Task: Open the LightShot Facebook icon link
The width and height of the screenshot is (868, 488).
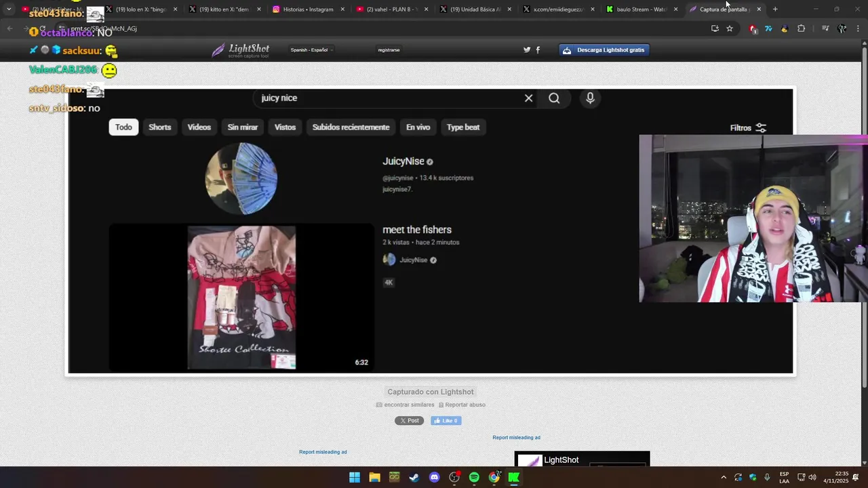Action: pyautogui.click(x=538, y=50)
